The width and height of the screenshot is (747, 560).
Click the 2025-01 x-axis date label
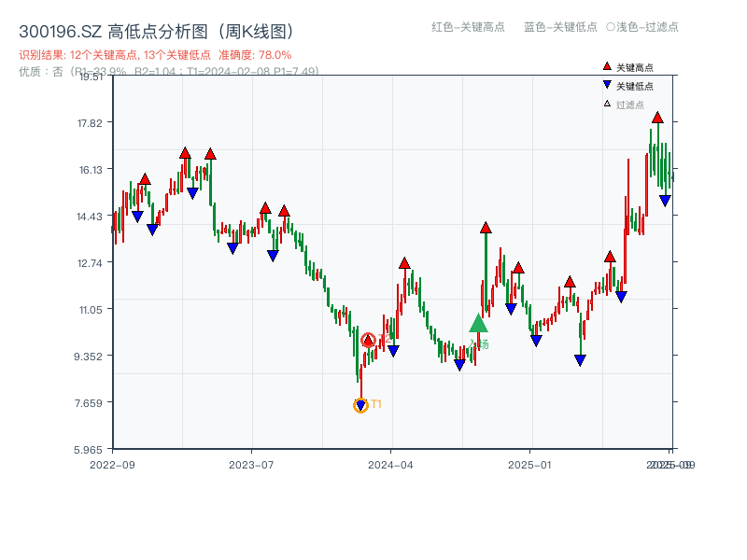click(529, 465)
